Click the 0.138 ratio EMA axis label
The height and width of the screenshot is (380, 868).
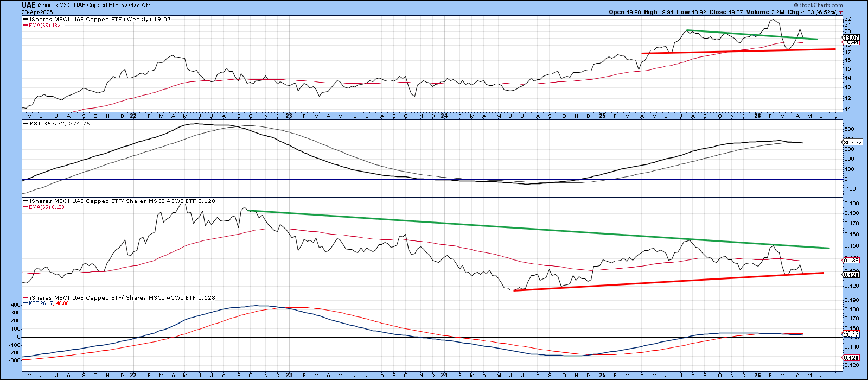click(852, 261)
